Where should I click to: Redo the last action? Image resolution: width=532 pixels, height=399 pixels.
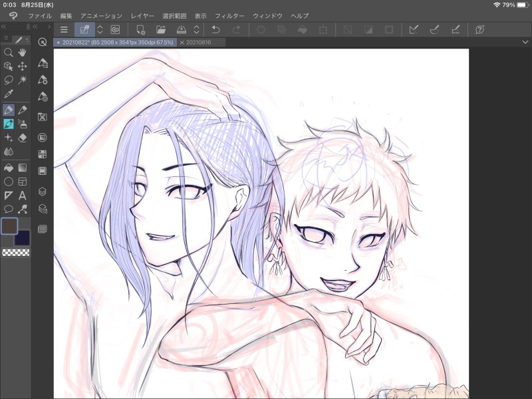click(237, 30)
